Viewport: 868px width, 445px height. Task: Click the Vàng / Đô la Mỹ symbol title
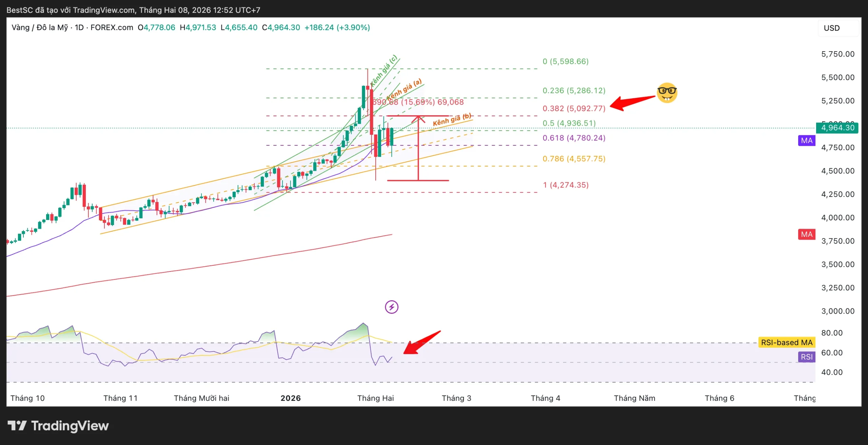click(40, 27)
